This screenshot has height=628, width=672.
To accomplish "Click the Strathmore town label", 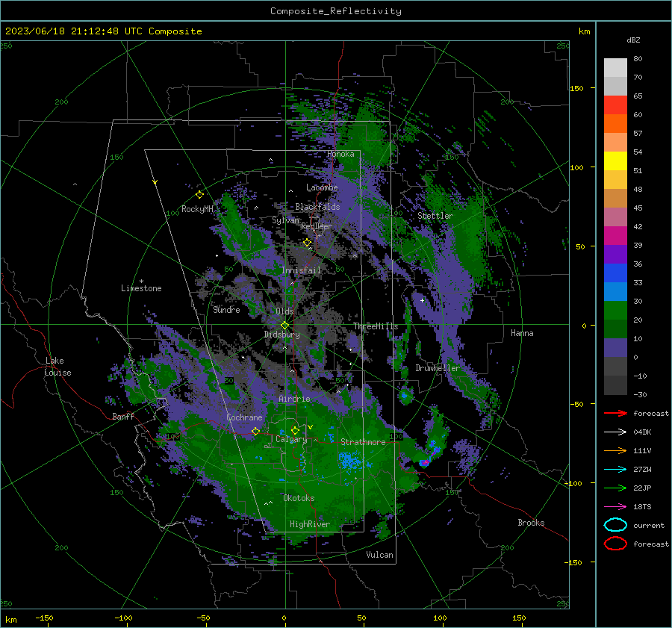I will pos(363,442).
